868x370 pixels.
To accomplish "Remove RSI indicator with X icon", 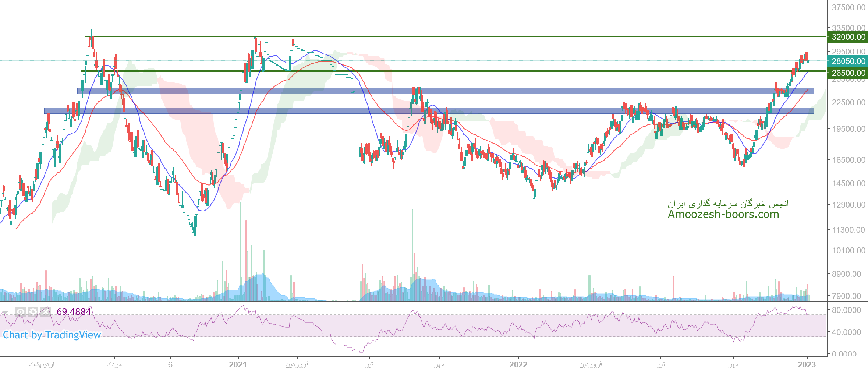I will [x=45, y=312].
